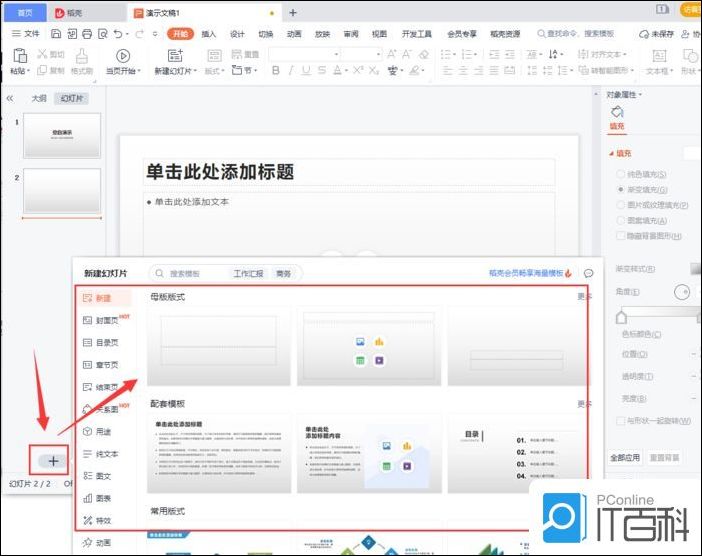Image resolution: width=702 pixels, height=556 pixels.
Task: Click the Paste clipboard icon
Action: (x=20, y=56)
